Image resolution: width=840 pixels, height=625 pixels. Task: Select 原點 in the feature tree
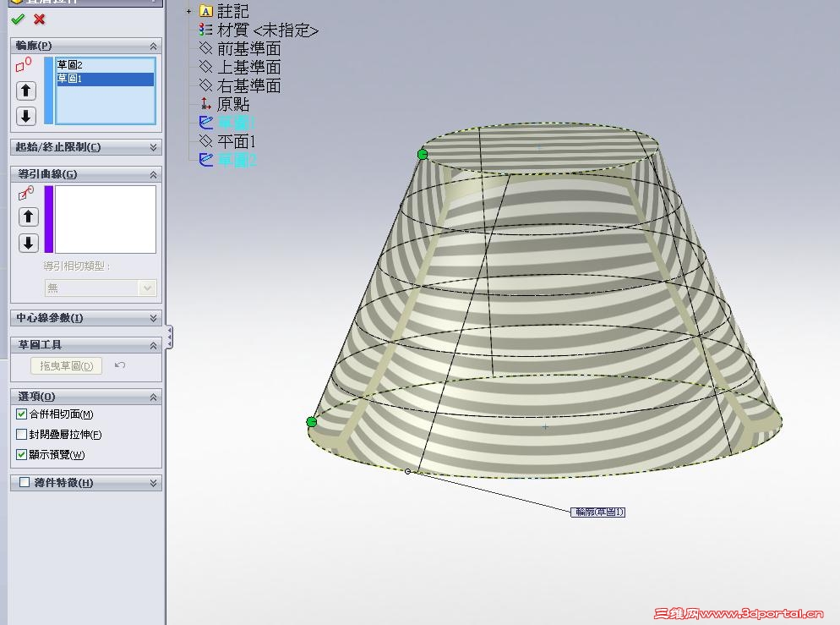[x=233, y=103]
